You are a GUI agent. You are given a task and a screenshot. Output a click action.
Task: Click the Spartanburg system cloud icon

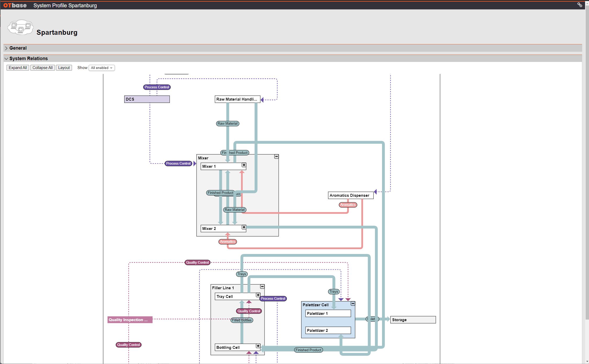point(20,27)
